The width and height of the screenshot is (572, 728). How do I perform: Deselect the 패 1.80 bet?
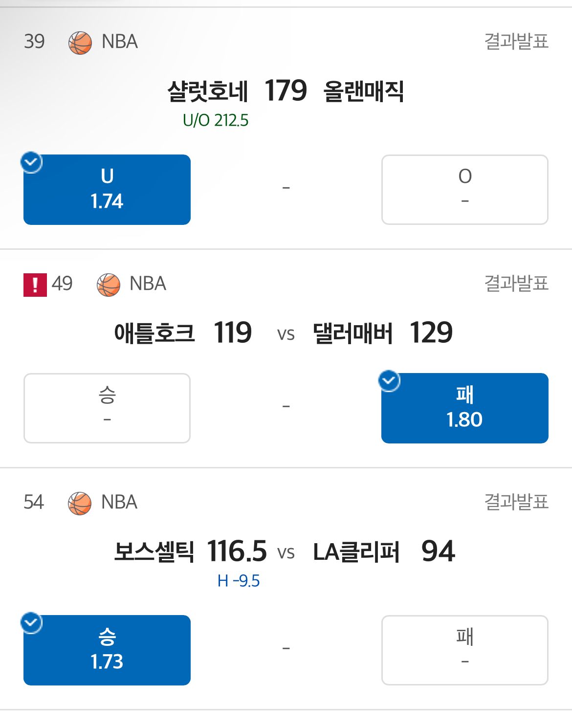click(464, 408)
